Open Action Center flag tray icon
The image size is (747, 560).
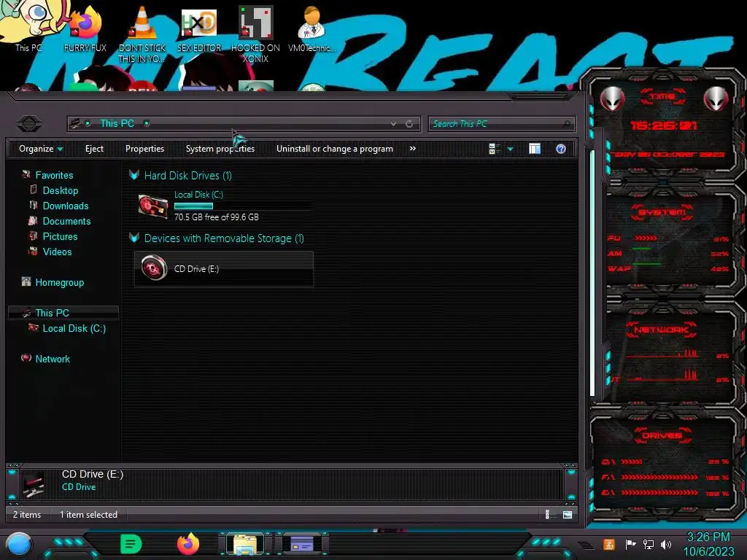[630, 544]
